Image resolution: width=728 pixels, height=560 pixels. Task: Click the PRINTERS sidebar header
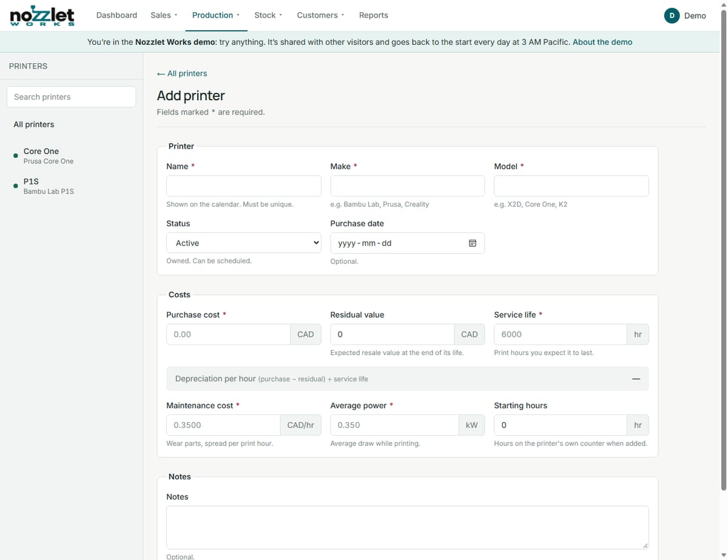point(28,66)
